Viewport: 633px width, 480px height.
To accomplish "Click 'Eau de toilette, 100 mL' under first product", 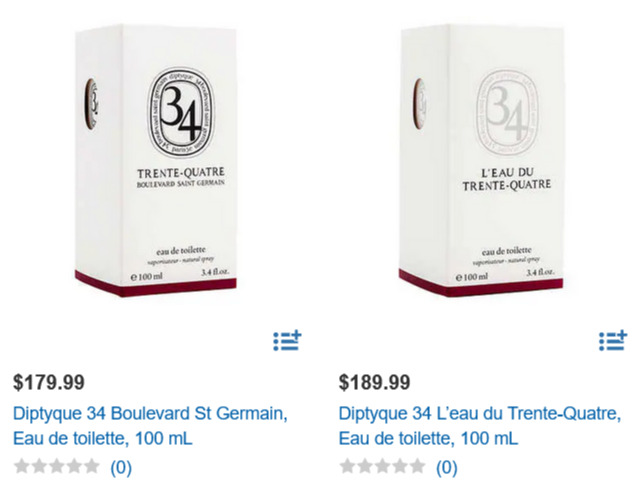I will click(x=103, y=438).
